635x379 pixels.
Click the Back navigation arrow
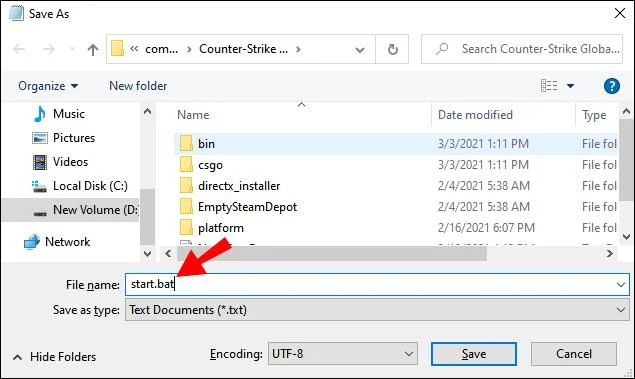19,49
